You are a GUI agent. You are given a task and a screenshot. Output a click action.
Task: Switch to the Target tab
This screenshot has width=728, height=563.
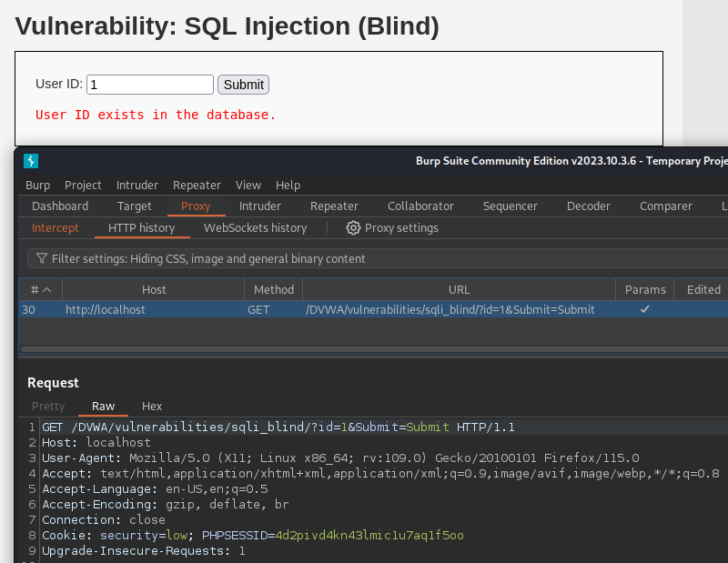pyautogui.click(x=134, y=206)
